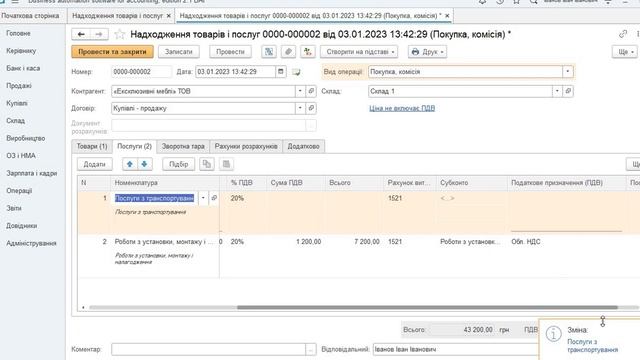The width and height of the screenshot is (640, 360).
Task: Click the 7 200,00 total cell in row 2
Action: 353,242
